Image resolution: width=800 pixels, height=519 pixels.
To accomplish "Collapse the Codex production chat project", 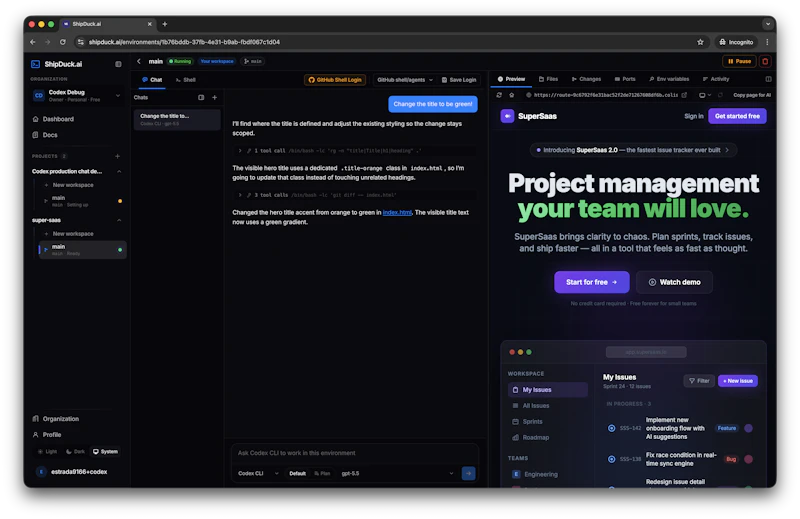I will point(119,171).
